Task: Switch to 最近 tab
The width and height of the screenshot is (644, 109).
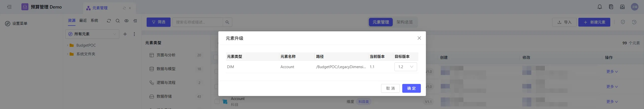Action: [83, 21]
